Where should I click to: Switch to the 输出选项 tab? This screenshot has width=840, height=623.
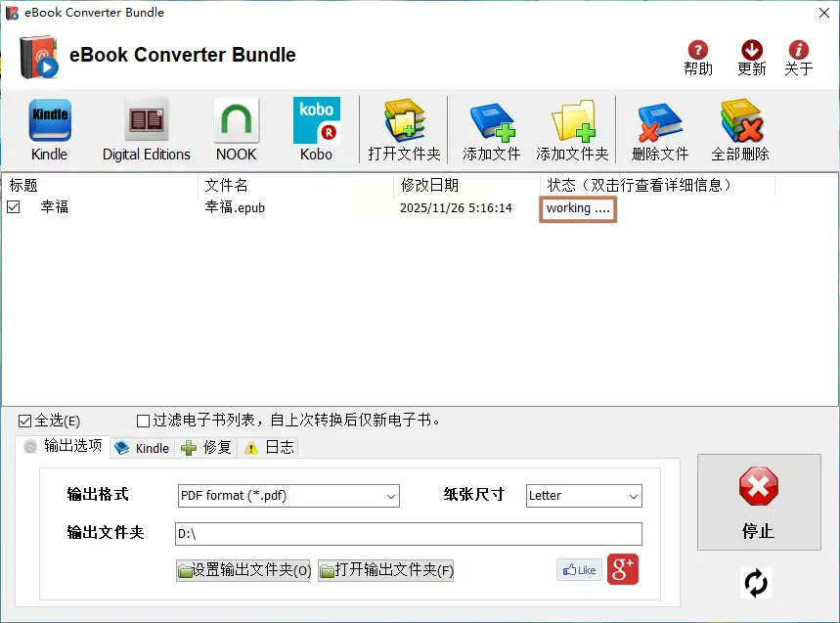tap(63, 446)
